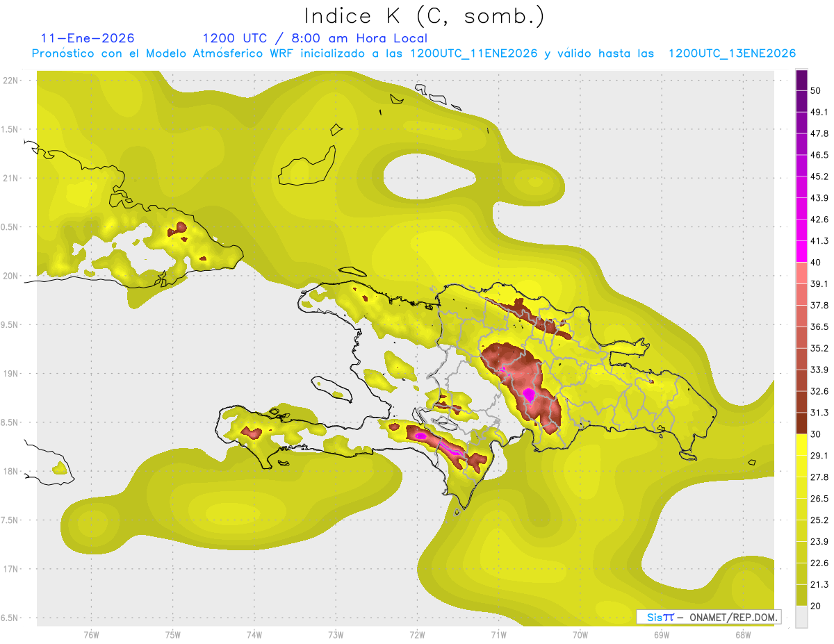Click the legend value "37.8"
The height and width of the screenshot is (644, 834).
819,305
